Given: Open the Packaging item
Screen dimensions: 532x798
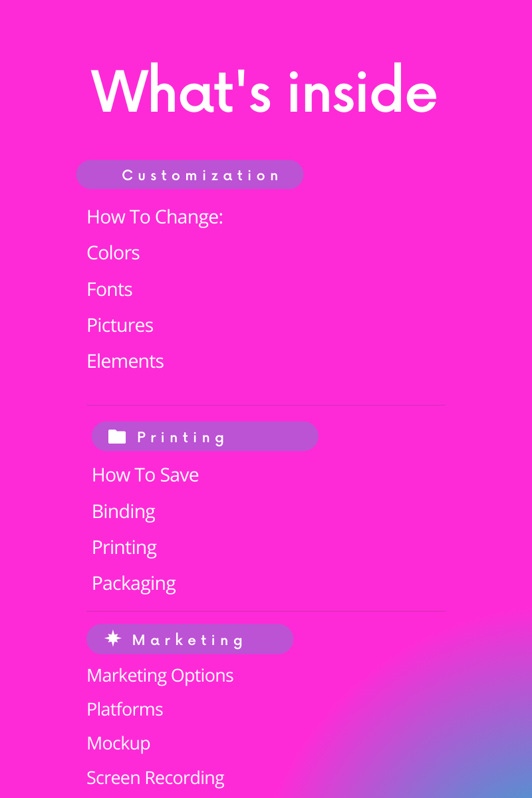Looking at the screenshot, I should pos(134,583).
